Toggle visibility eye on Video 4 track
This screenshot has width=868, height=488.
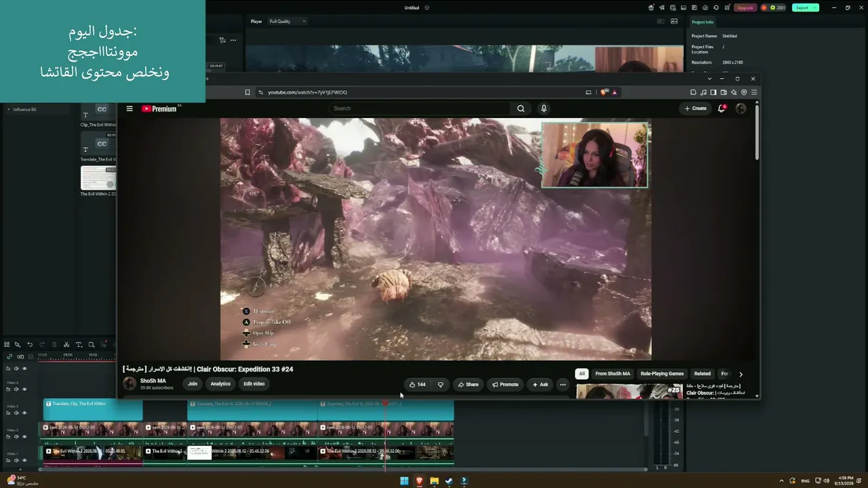[x=24, y=389]
